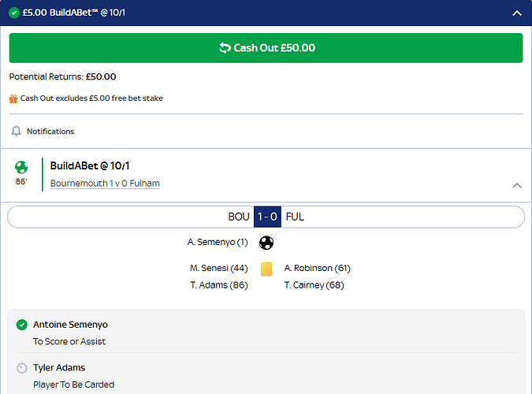Screen dimensions: 532x394
Task: Click Tyler Adams pending clock icon
Action: (x=22, y=368)
